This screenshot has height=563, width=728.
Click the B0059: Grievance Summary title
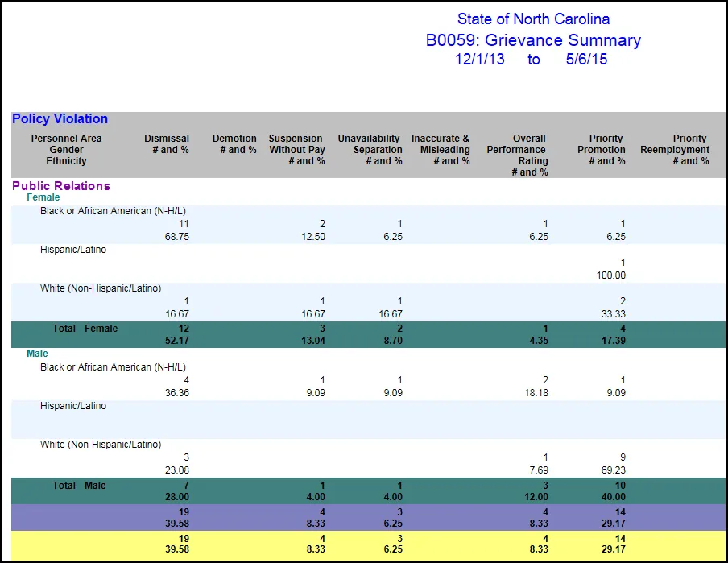click(x=533, y=40)
